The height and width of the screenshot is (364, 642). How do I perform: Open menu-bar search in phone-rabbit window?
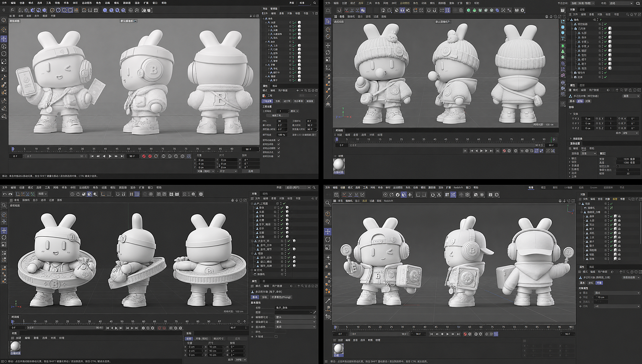click(313, 3)
